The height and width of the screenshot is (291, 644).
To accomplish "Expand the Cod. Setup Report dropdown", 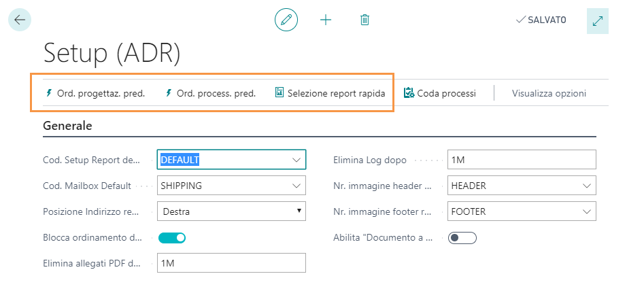I will [x=296, y=160].
